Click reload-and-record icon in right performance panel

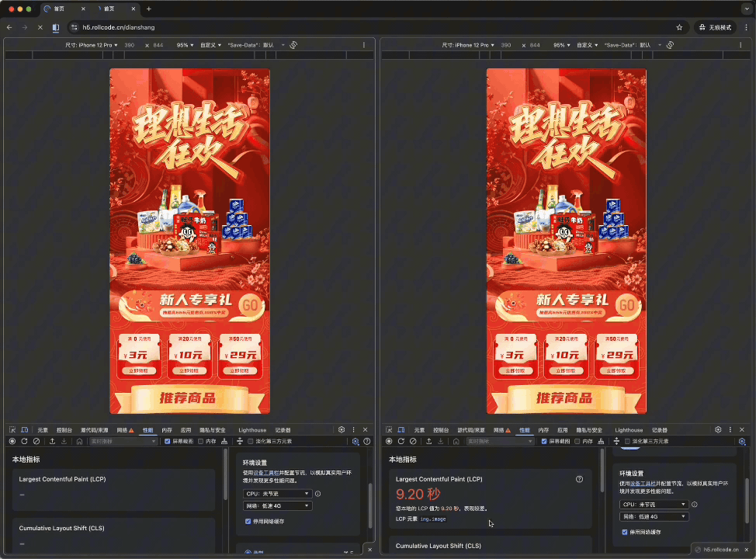coord(401,441)
